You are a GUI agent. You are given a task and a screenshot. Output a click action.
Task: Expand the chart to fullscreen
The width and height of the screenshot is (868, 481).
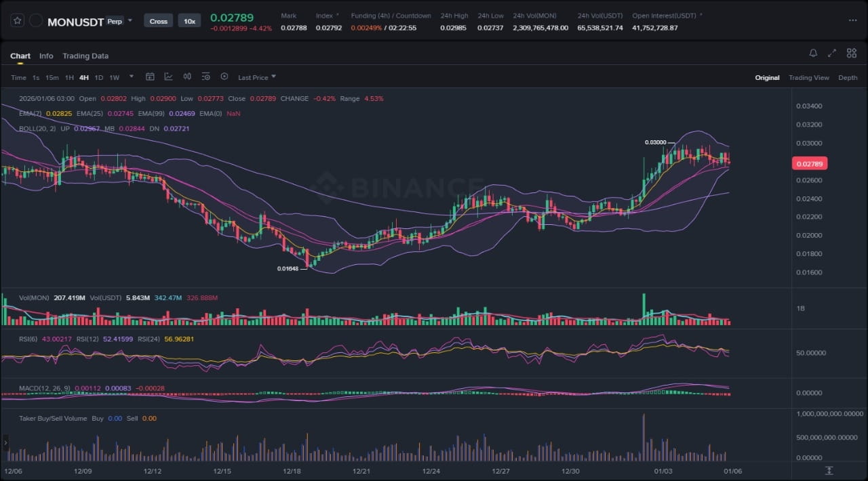832,54
